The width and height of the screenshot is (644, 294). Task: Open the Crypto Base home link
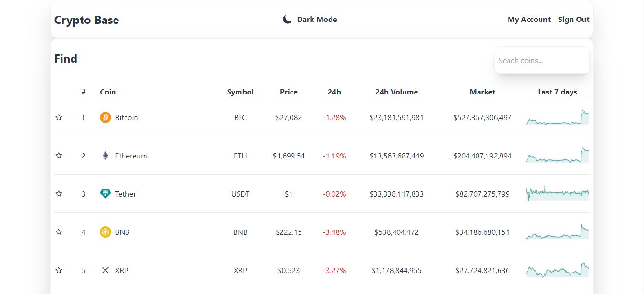(x=86, y=20)
